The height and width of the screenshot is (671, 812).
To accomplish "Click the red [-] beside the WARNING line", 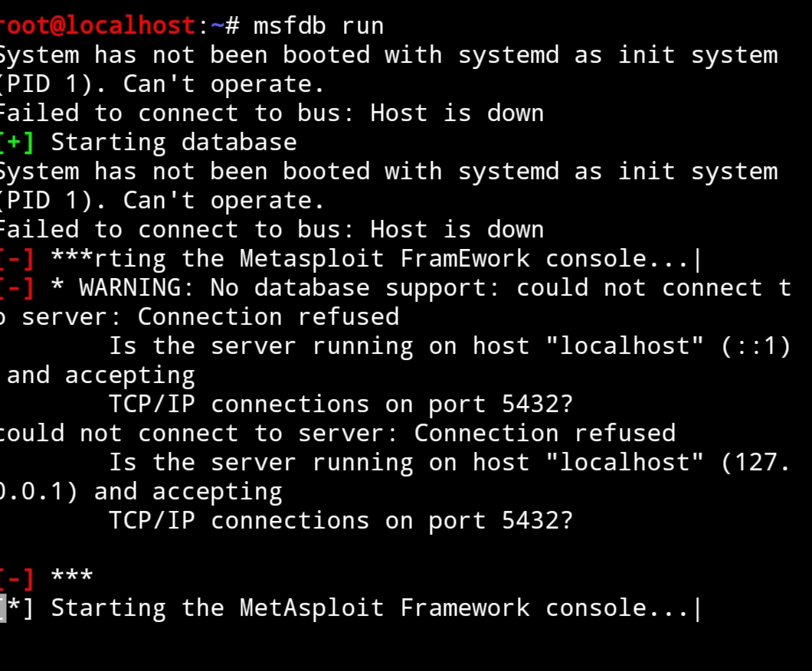I will [x=17, y=288].
